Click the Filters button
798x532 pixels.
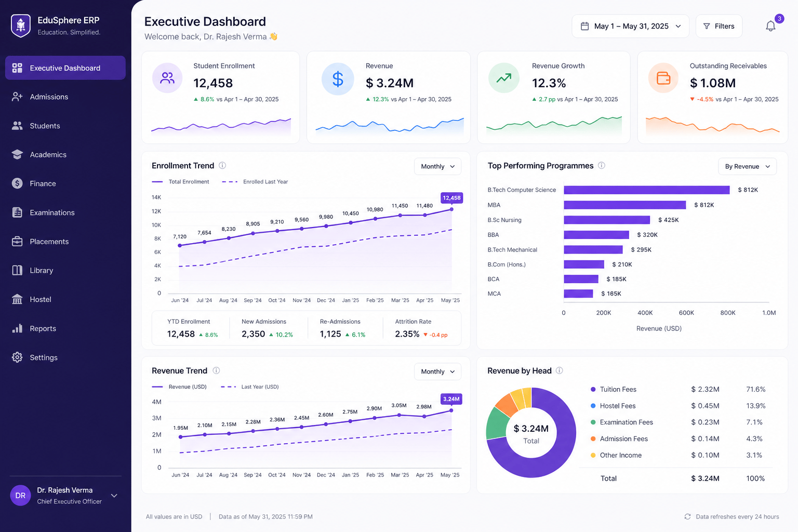click(719, 26)
